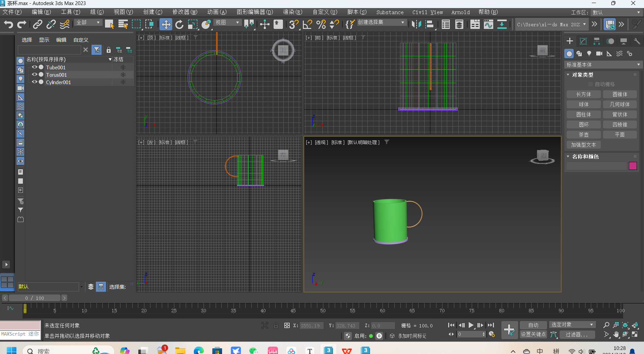Open the Arnold menu
This screenshot has width=644, height=354.
point(460,12)
